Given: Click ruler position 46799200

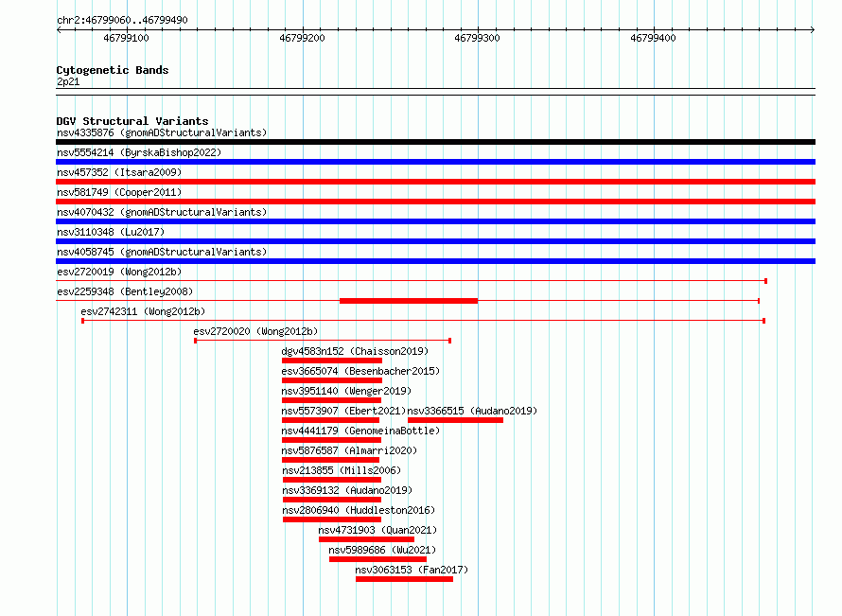Looking at the screenshot, I should (302, 38).
